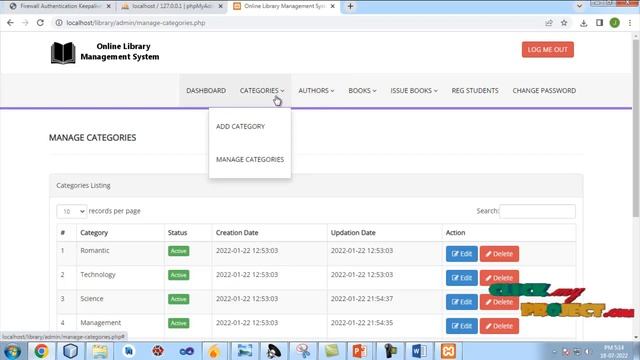This screenshot has width=640, height=360.
Task: Open the Snipping Tool scissors taskbar icon
Action: tap(303, 351)
